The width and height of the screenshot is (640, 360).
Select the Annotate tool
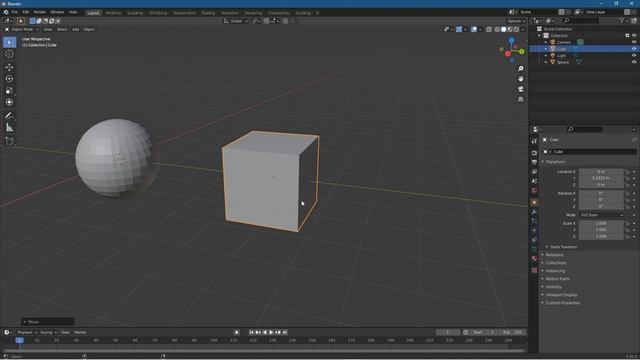[x=9, y=116]
